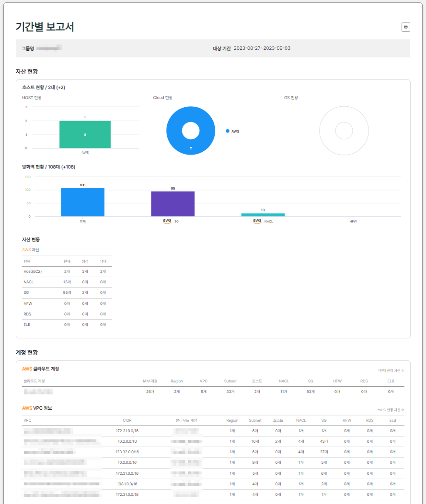Click the 계정 현황 section heading

tap(27, 353)
